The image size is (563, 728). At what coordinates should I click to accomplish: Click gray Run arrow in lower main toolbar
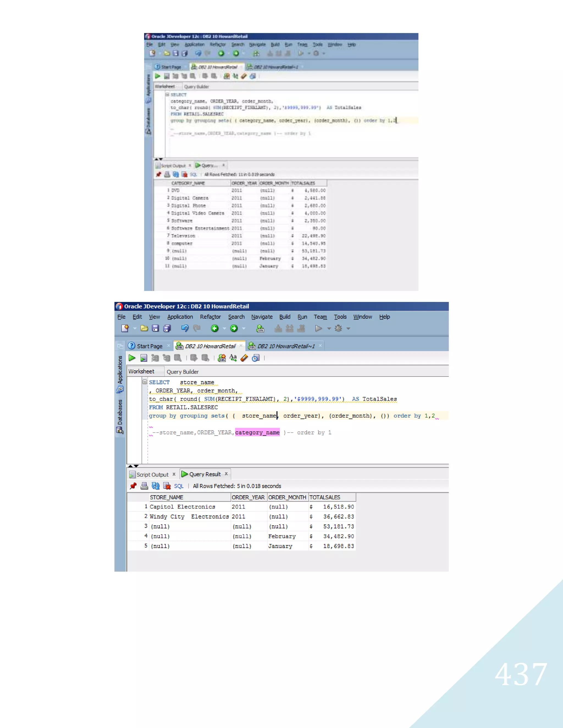click(319, 328)
